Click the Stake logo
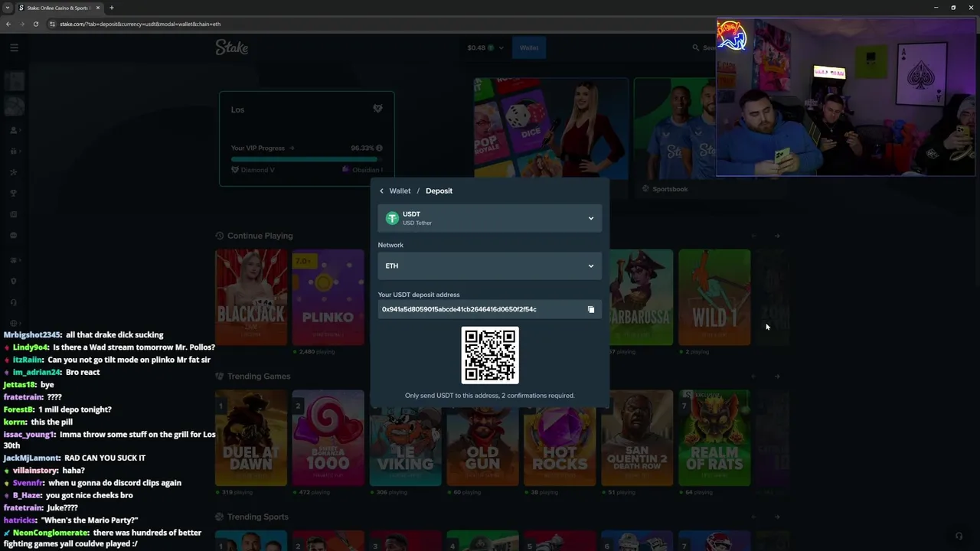The height and width of the screenshot is (551, 980). click(x=231, y=47)
